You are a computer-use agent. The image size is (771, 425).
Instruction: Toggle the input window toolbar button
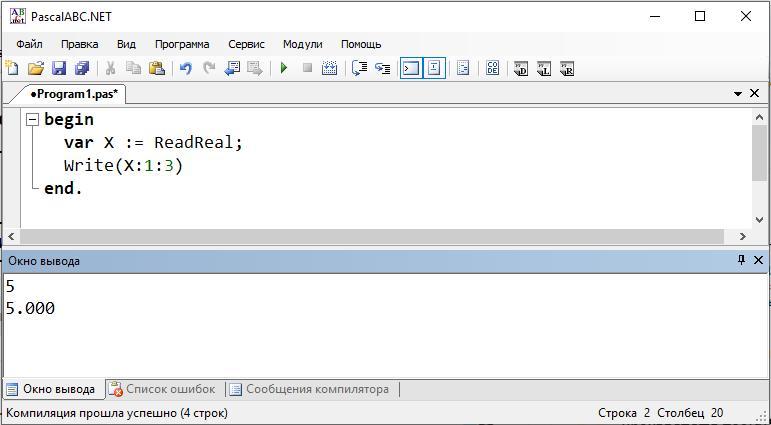pos(434,68)
